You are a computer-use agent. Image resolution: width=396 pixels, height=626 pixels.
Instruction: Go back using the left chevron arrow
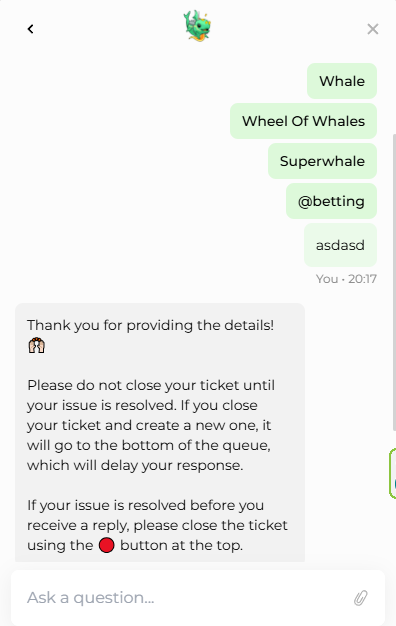click(30, 29)
